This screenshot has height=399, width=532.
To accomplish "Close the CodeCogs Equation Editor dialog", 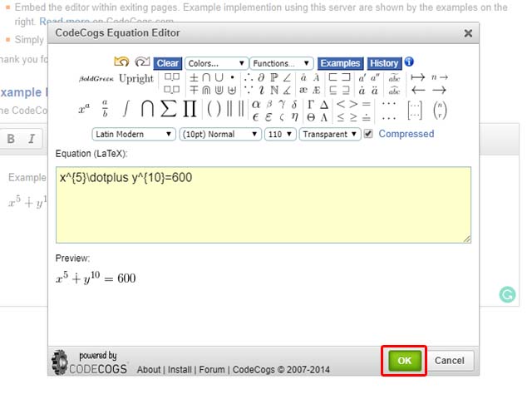I will point(468,33).
